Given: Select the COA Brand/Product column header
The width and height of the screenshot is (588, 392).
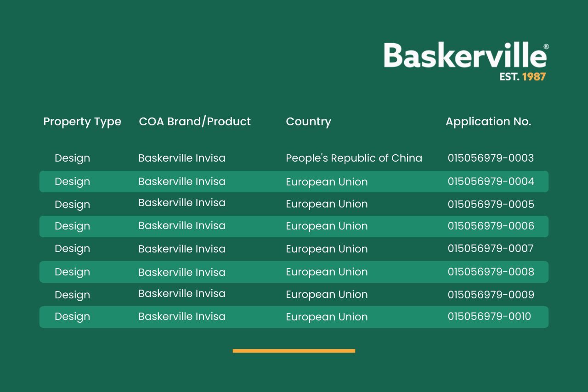Looking at the screenshot, I should click(x=195, y=122).
